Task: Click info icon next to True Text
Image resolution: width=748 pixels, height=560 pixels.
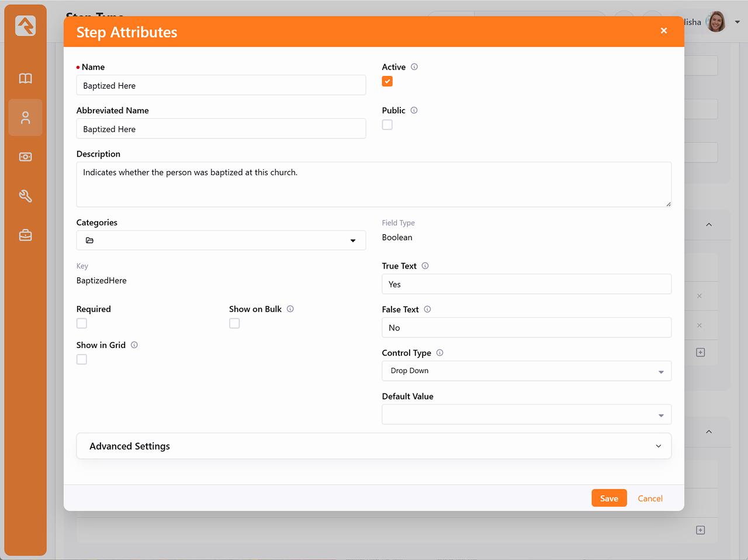Action: pyautogui.click(x=425, y=266)
